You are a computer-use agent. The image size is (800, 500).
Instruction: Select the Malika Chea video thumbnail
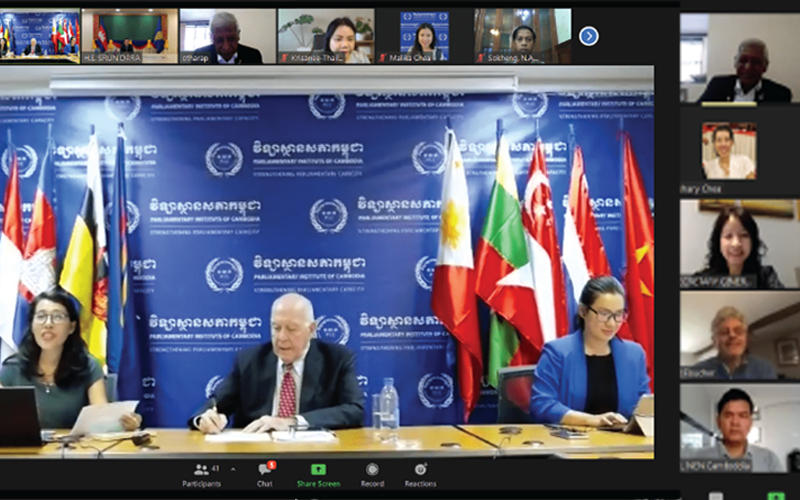pos(423,36)
